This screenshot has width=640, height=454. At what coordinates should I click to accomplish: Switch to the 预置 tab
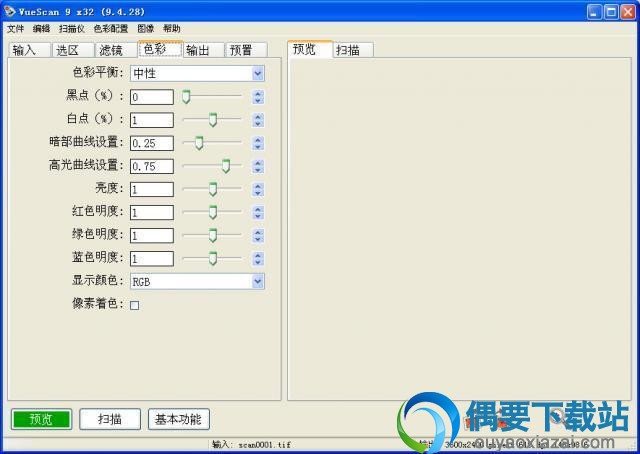tap(246, 50)
